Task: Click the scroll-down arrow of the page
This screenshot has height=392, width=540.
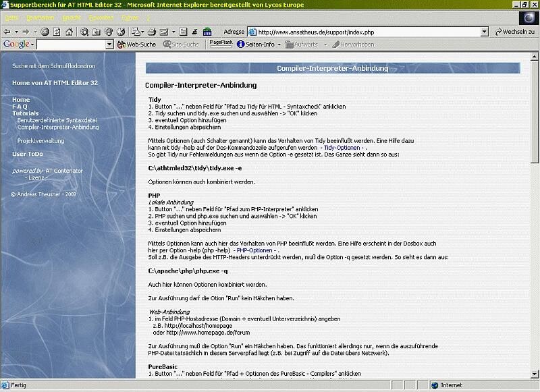Action: click(534, 374)
